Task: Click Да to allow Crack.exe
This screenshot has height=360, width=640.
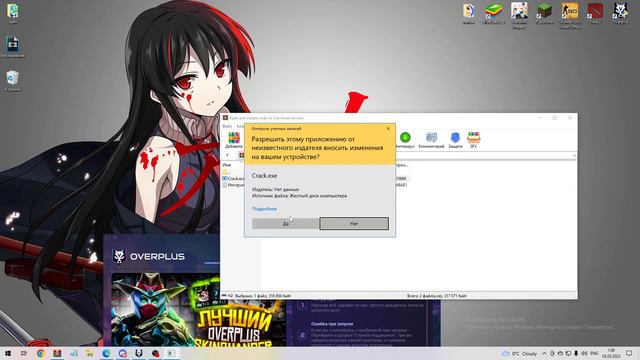Action: [x=285, y=223]
